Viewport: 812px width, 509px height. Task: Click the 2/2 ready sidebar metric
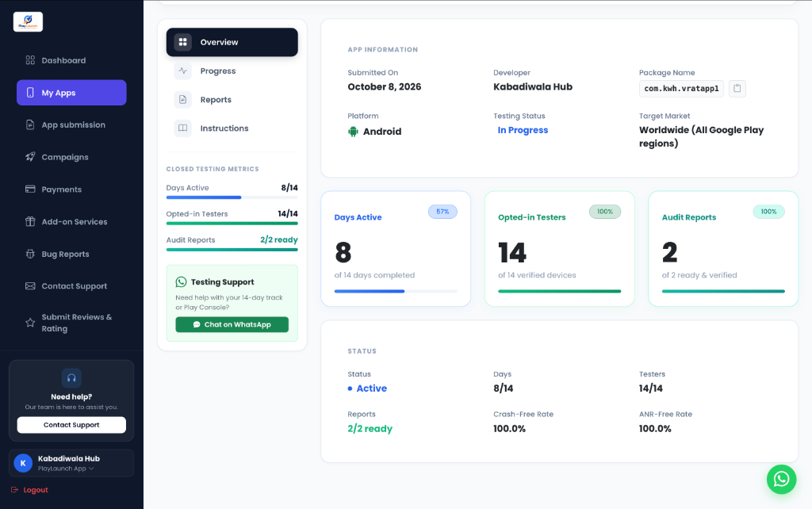tap(278, 239)
